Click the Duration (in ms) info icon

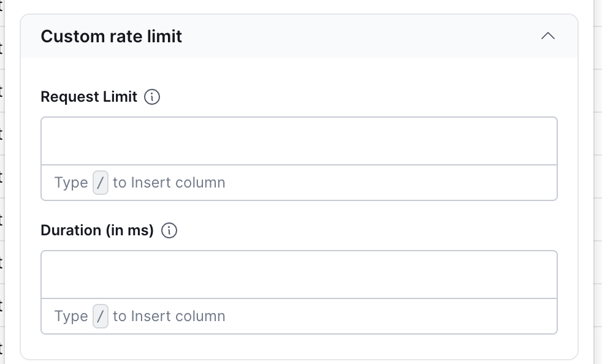pos(169,230)
